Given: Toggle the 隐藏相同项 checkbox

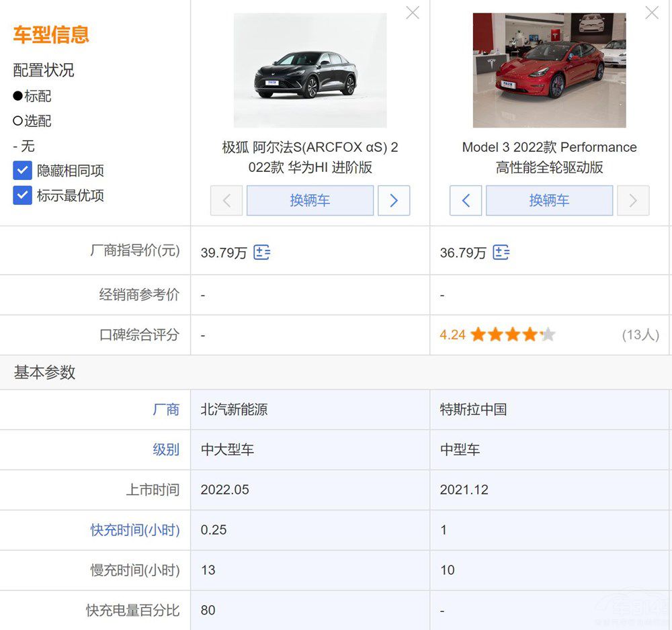Looking at the screenshot, I should [23, 171].
